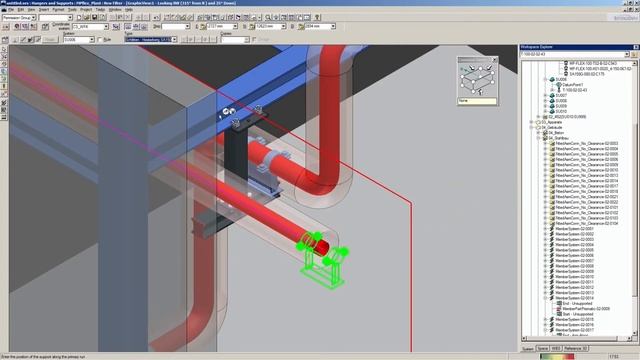This screenshot has width=640, height=360.
Task: Open the System dropdown showing SU006
Action: (91, 40)
